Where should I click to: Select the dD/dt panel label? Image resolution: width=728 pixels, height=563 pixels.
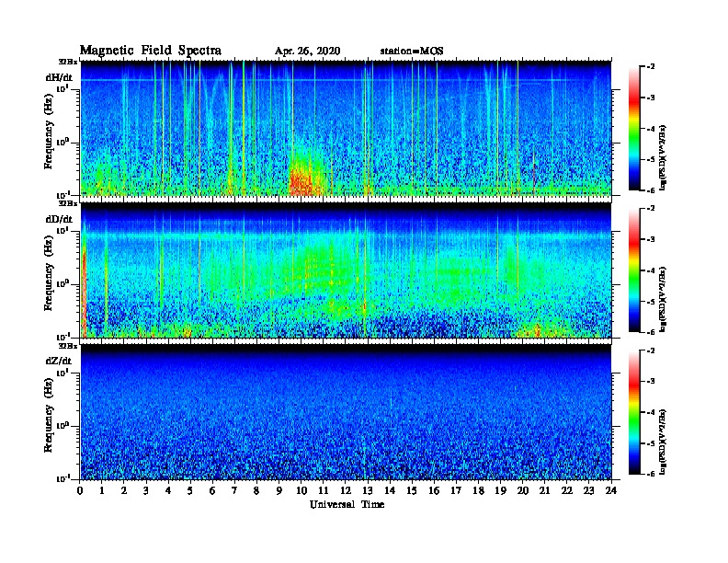(59, 219)
